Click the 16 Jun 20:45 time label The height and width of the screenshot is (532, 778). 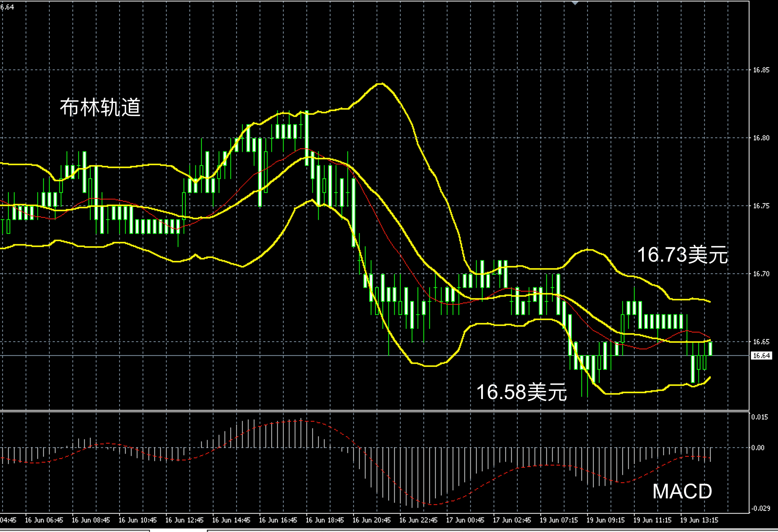(x=371, y=520)
